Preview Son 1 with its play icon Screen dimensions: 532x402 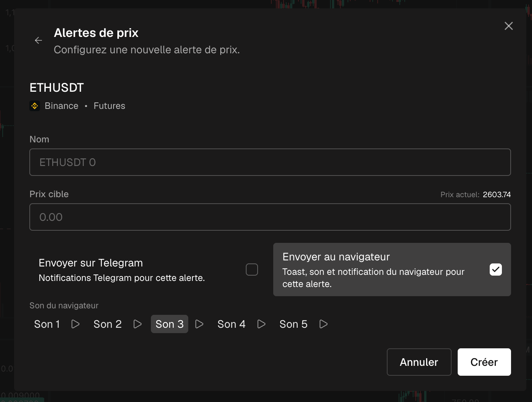point(75,324)
